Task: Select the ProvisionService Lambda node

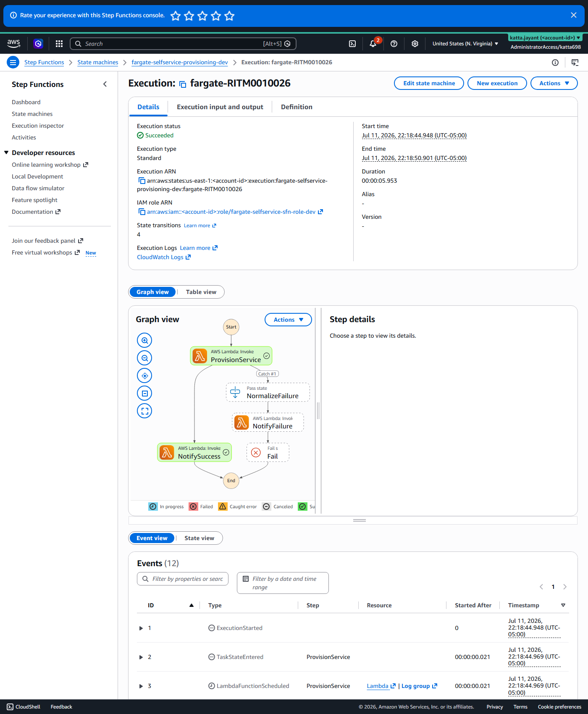Action: pyautogui.click(x=231, y=356)
